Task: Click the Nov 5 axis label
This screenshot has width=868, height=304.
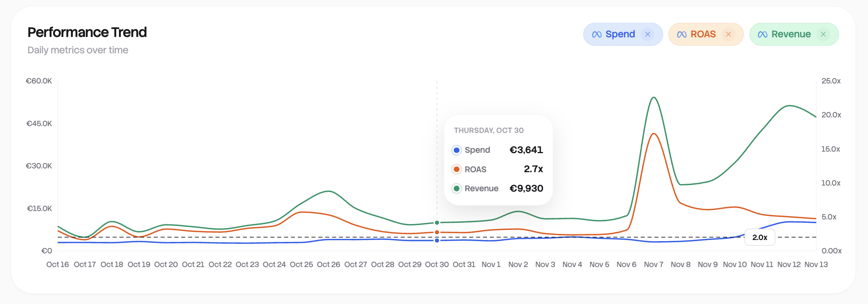Action: (x=599, y=264)
